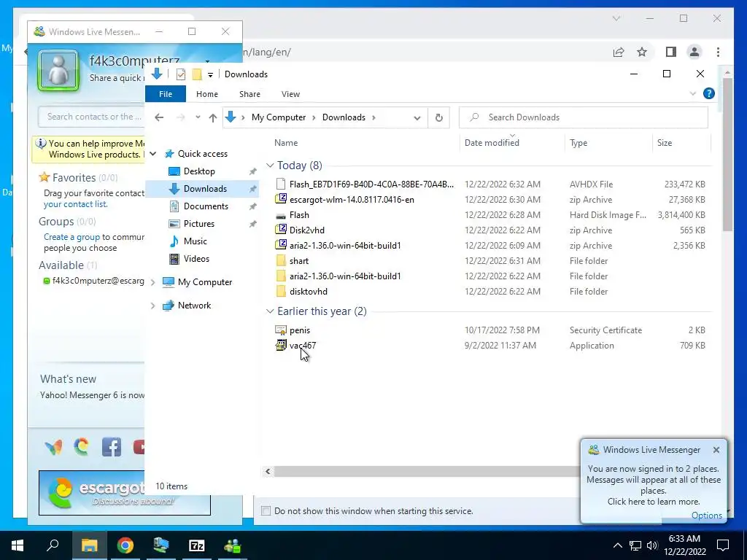Open Chrome three-dot menu

[718, 52]
